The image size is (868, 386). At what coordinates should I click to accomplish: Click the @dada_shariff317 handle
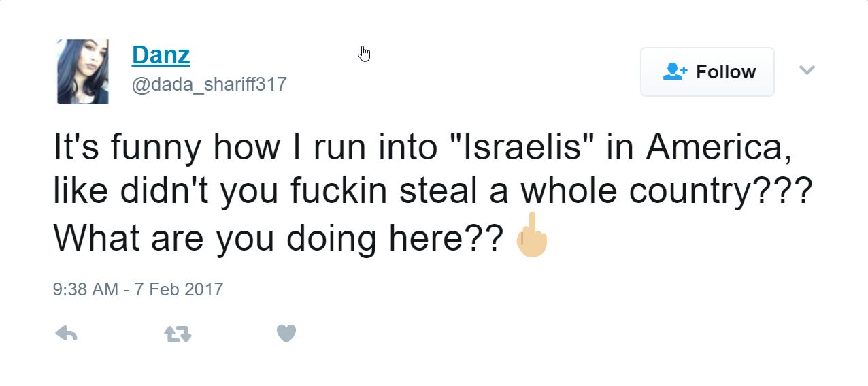(x=209, y=84)
